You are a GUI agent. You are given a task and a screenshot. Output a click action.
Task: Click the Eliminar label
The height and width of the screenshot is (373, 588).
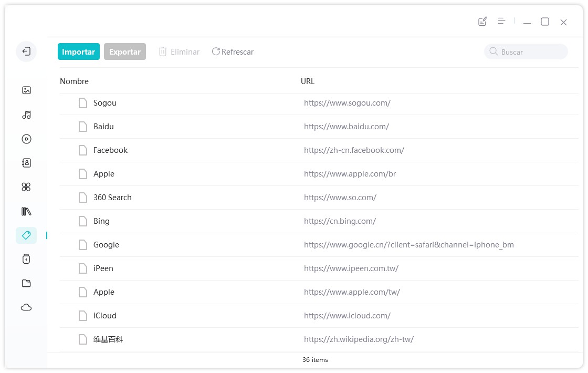click(185, 52)
